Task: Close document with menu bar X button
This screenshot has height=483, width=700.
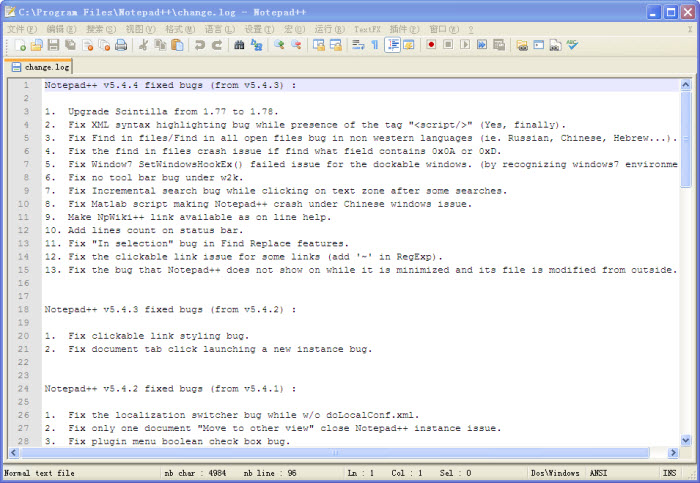Action: click(690, 29)
